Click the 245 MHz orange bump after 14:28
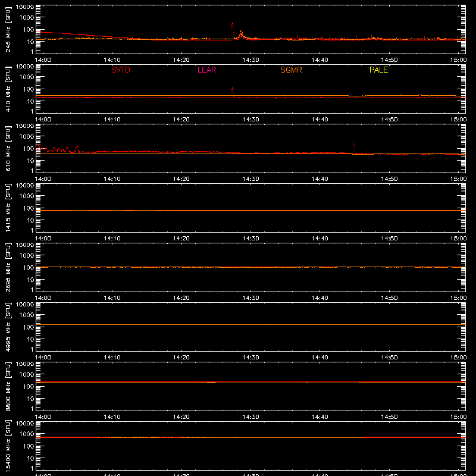Viewport: 476px width, 476px height. click(x=241, y=35)
